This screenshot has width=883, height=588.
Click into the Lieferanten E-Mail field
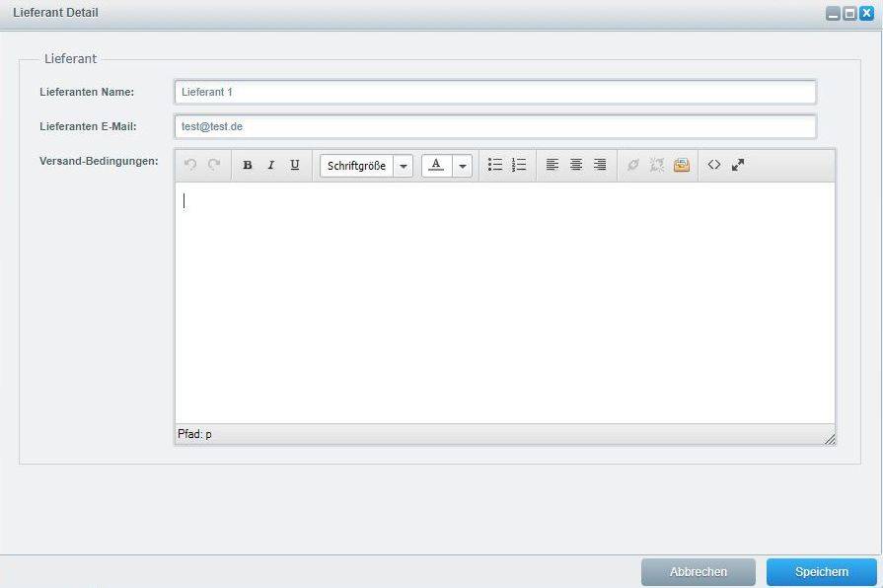click(495, 126)
